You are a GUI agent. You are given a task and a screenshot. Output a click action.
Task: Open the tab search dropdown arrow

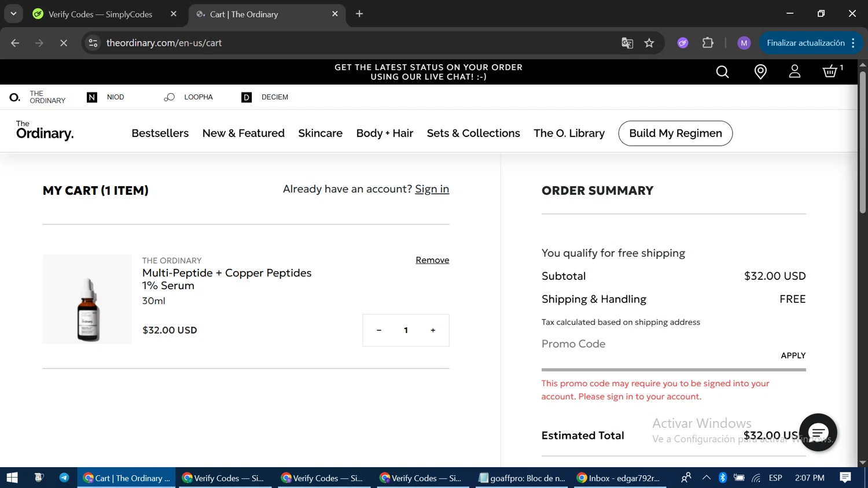(13, 14)
